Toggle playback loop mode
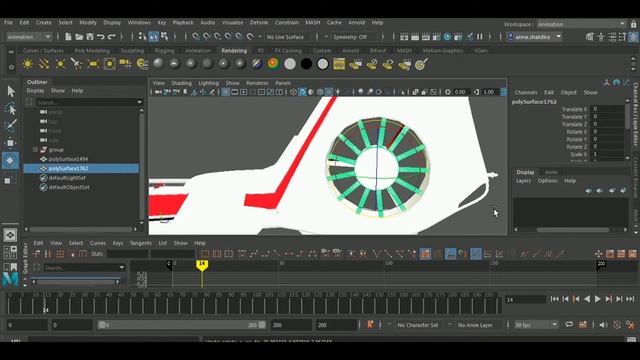This screenshot has width=640, height=360. coord(569,325)
